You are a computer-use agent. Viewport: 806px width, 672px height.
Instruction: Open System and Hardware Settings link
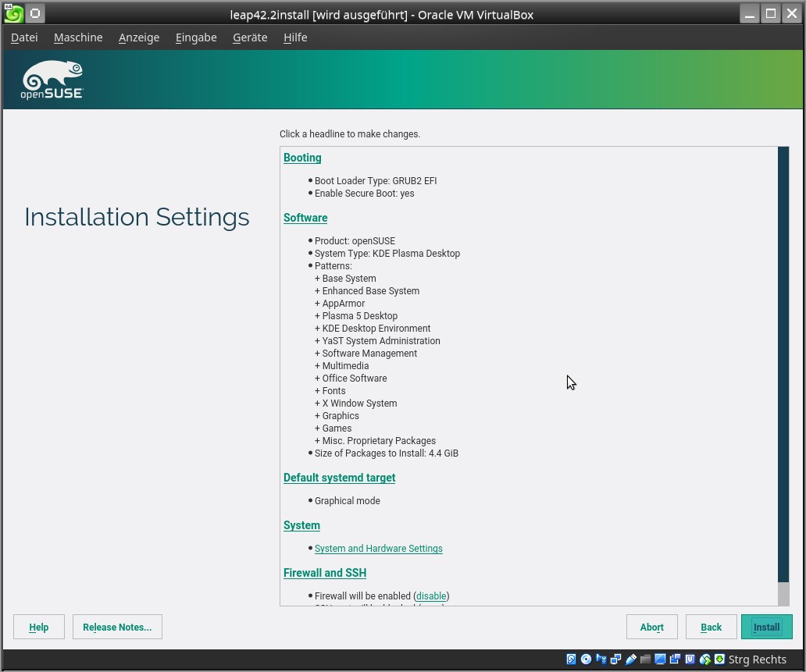378,548
